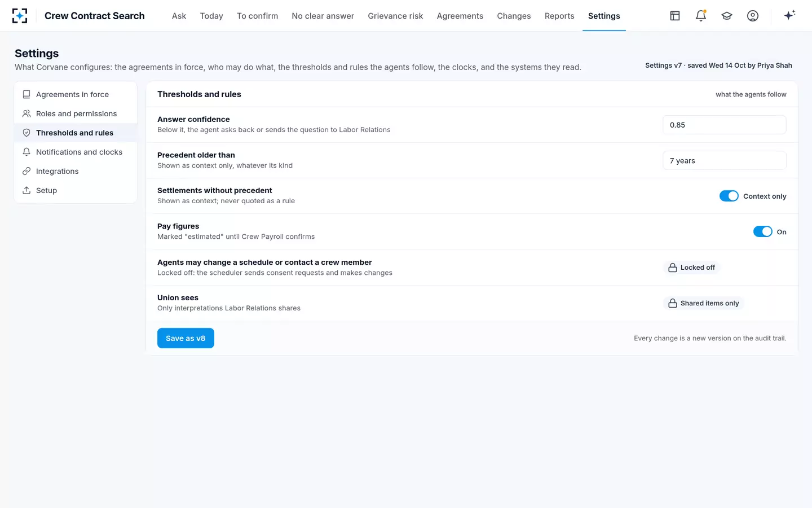Open the Agreements tab
Screen dimensions: 812x508
click(460, 16)
